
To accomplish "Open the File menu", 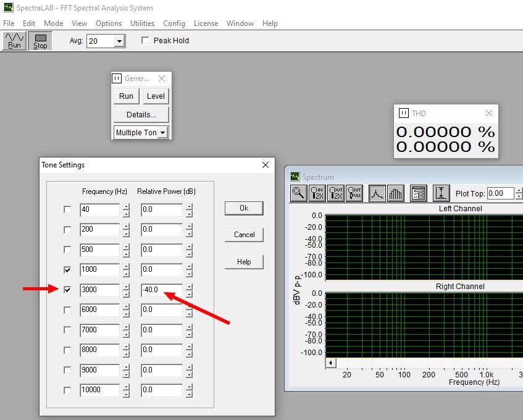I will tap(9, 23).
